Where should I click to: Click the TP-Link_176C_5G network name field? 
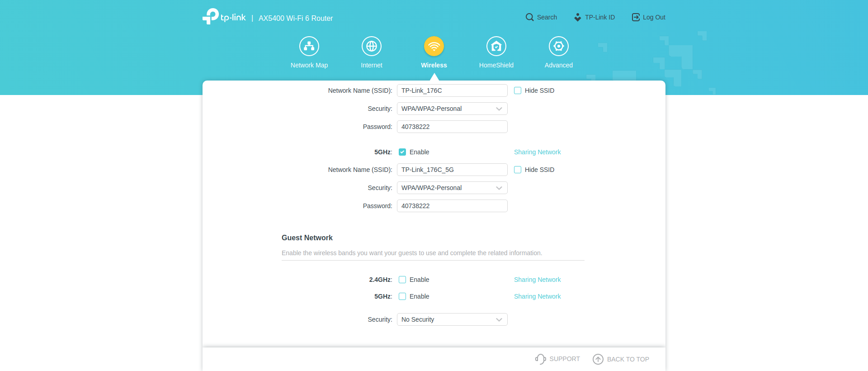(x=452, y=170)
